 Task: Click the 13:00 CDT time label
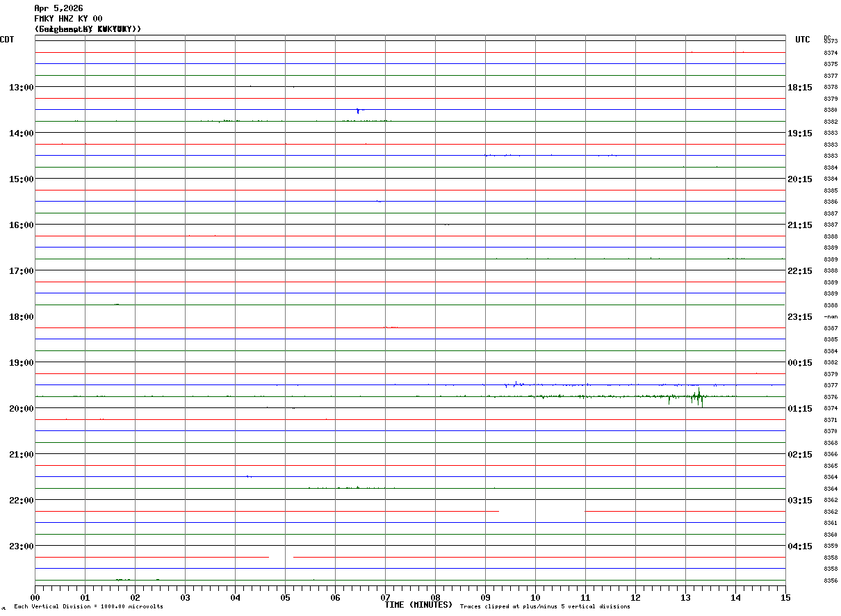[x=21, y=87]
